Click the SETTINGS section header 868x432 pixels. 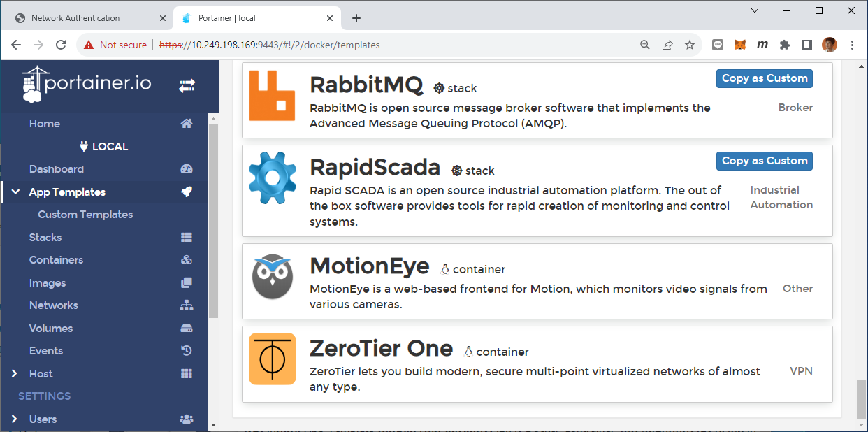(x=45, y=396)
